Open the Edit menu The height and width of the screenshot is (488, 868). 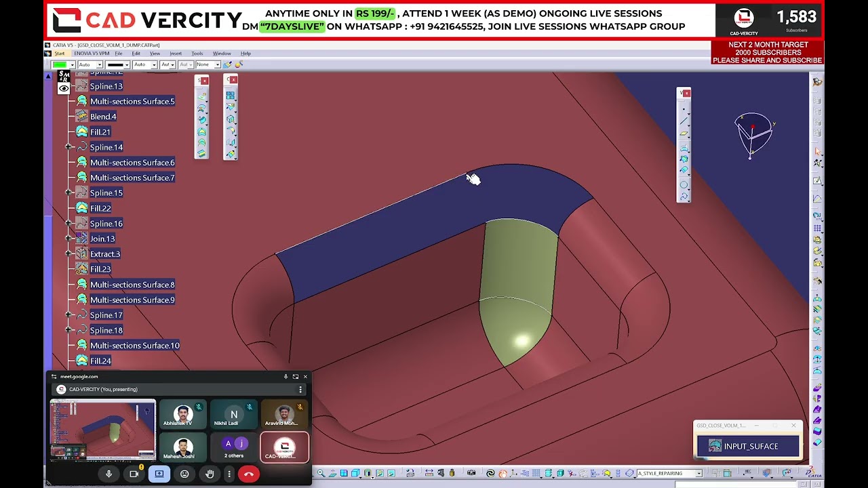click(136, 54)
